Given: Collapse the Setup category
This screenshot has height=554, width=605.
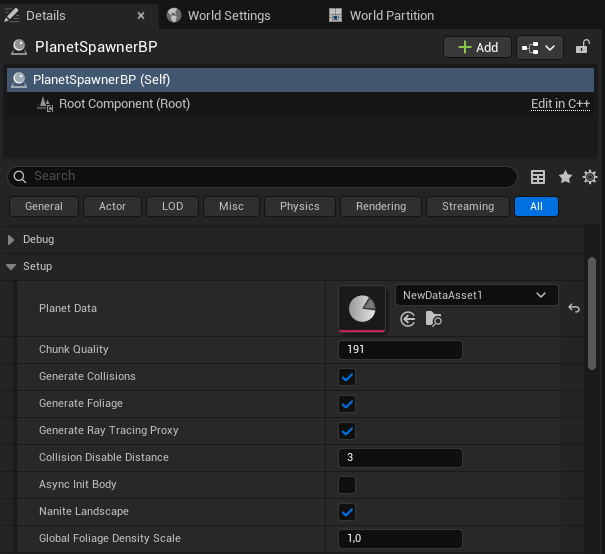Looking at the screenshot, I should (x=11, y=267).
